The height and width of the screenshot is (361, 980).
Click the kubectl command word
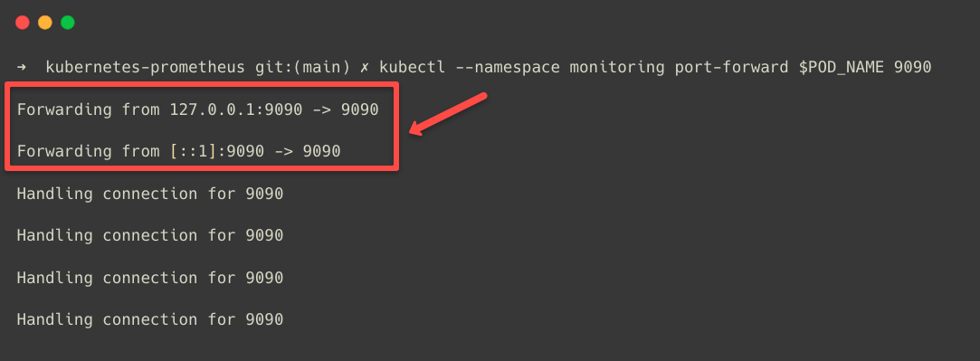pos(413,68)
